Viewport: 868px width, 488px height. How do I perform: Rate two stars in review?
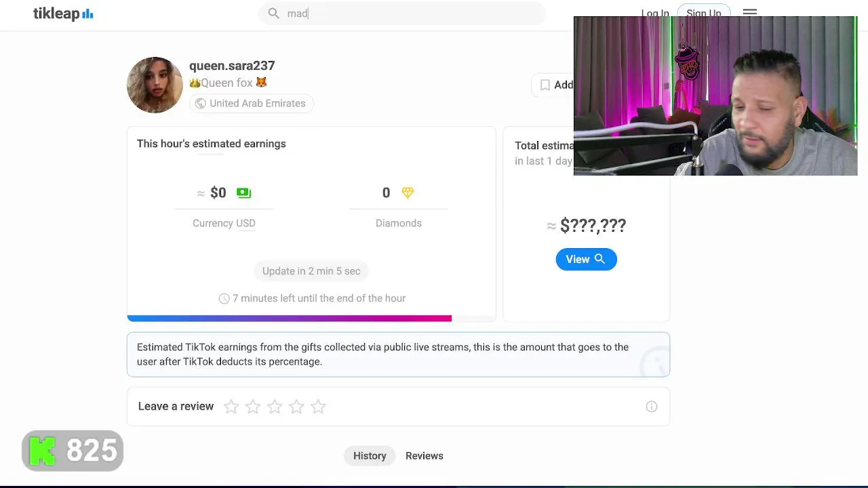253,407
